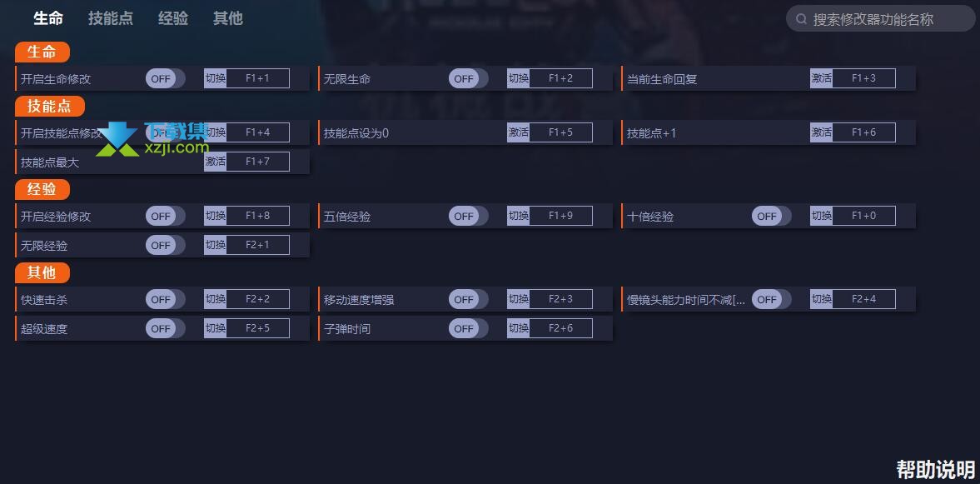Screen dimensions: 980x484
Task: Toggle 超级速度 switch
Action: click(x=166, y=328)
